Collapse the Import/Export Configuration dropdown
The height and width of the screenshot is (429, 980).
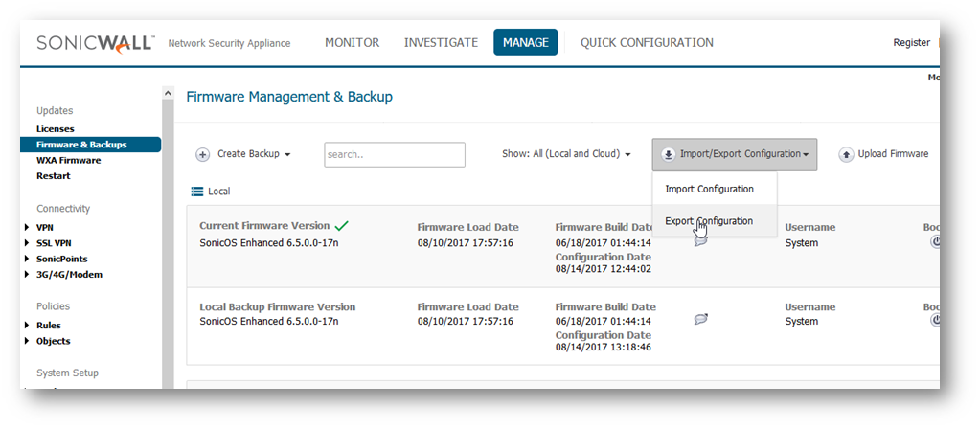[735, 154]
